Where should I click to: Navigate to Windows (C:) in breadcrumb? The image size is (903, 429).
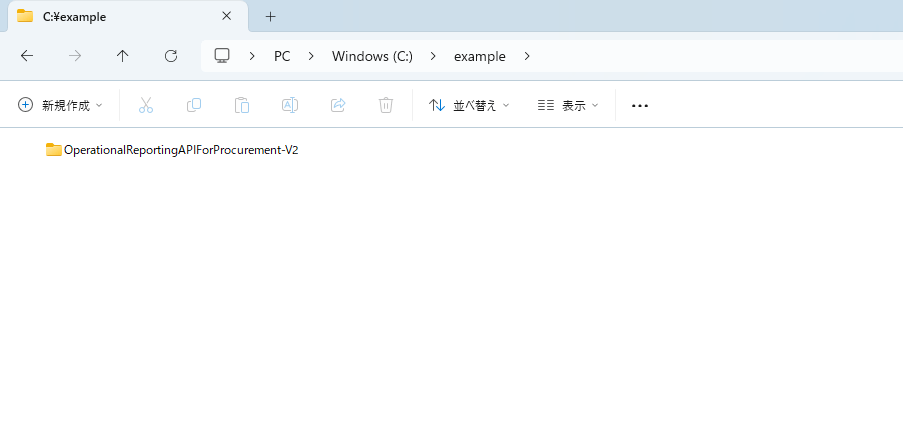373,56
